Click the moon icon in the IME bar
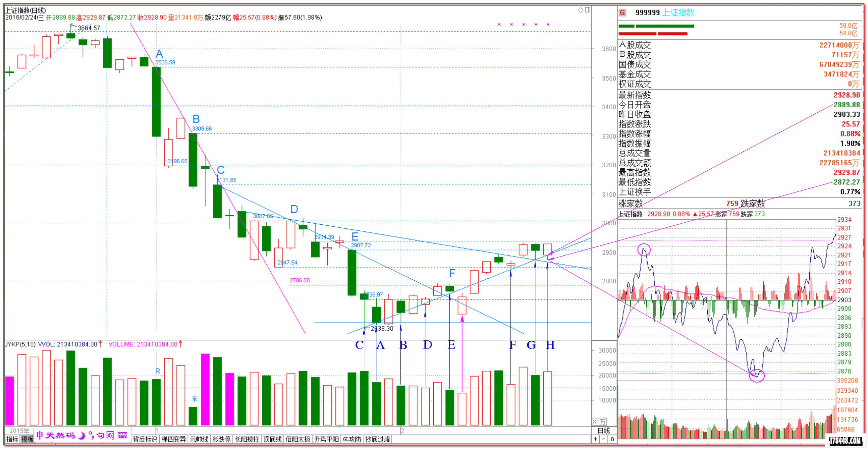The width and height of the screenshot is (868, 449). click(82, 435)
